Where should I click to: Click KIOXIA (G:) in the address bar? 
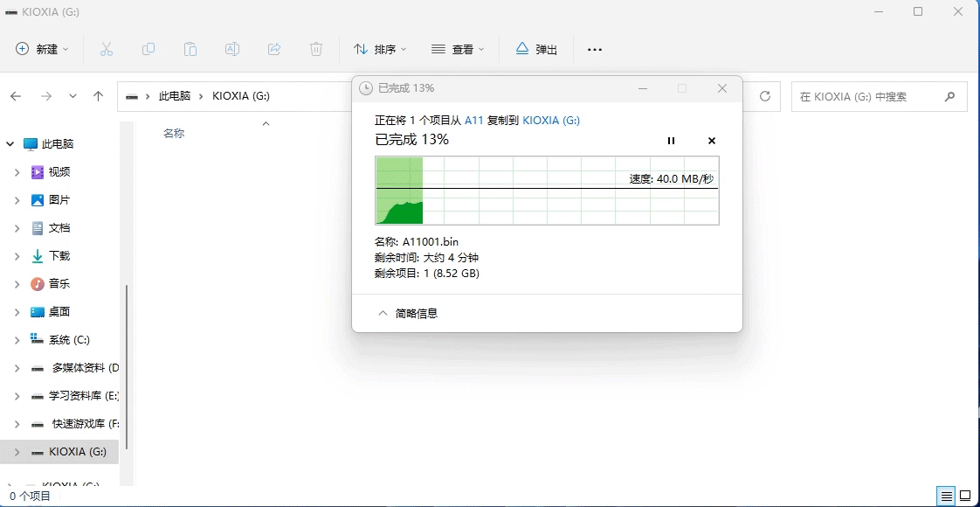coord(241,96)
